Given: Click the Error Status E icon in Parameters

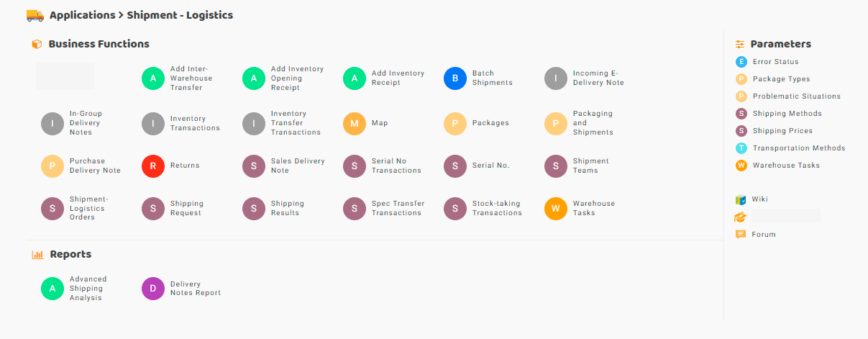Looking at the screenshot, I should coord(741,62).
